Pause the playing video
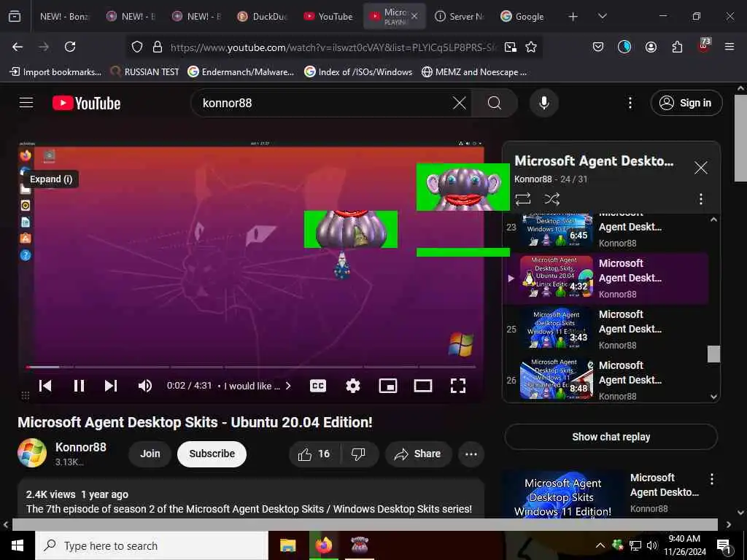 pos(79,386)
